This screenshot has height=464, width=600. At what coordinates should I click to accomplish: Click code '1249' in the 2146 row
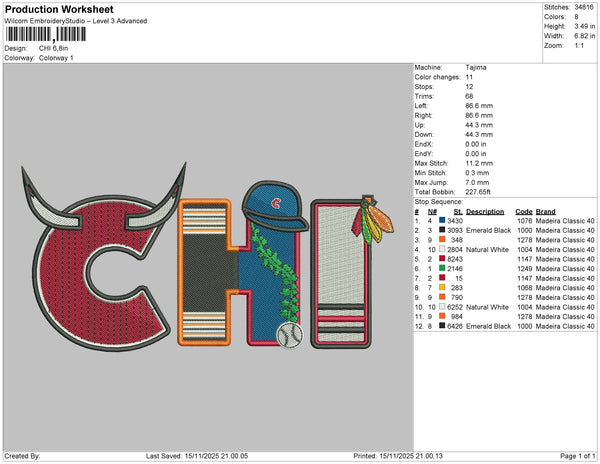click(x=525, y=269)
